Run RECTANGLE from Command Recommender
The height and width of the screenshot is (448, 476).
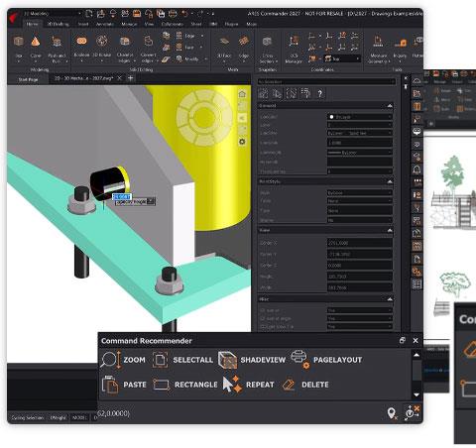click(185, 385)
